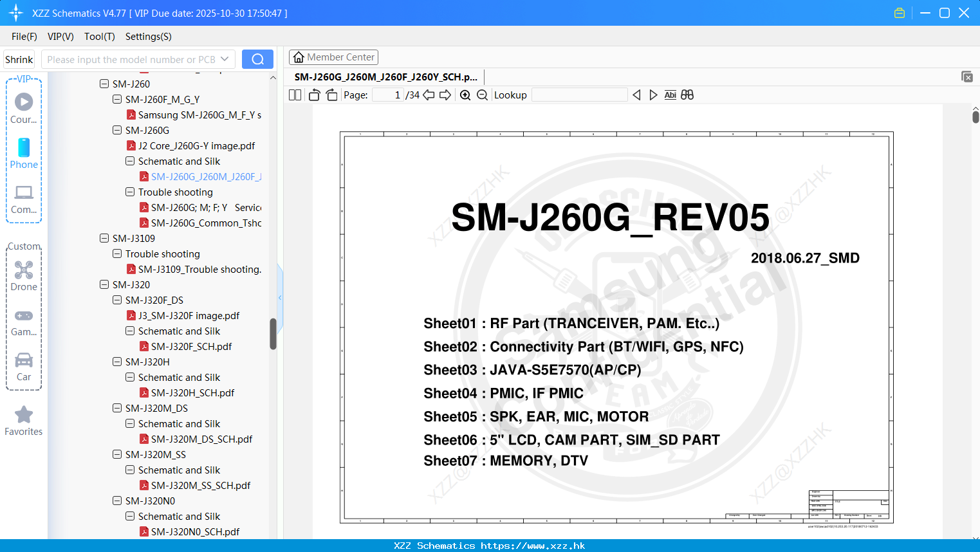Toggle Abi match-case text icon
980x552 pixels.
click(670, 95)
